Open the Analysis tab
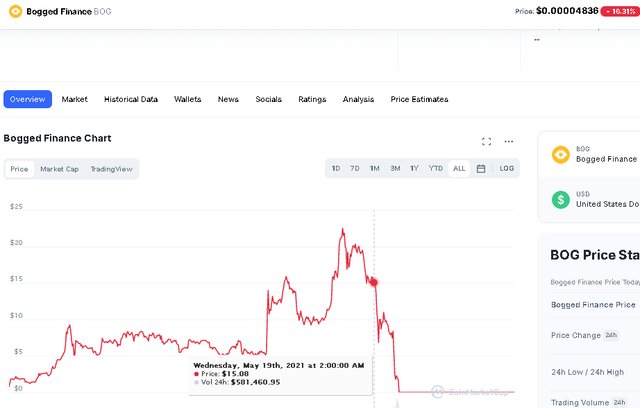Image resolution: width=640 pixels, height=408 pixels. (x=358, y=99)
